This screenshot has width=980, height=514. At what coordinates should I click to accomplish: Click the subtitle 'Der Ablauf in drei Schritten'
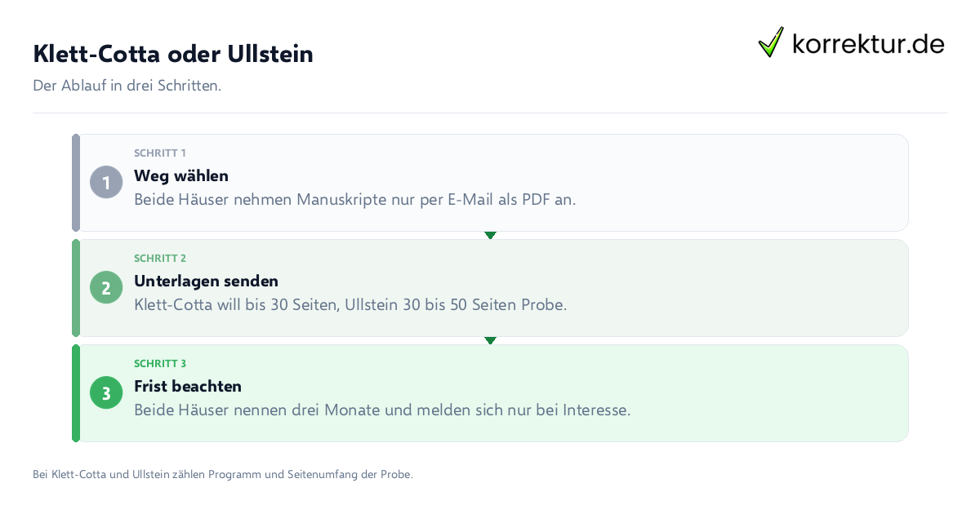coord(127,85)
